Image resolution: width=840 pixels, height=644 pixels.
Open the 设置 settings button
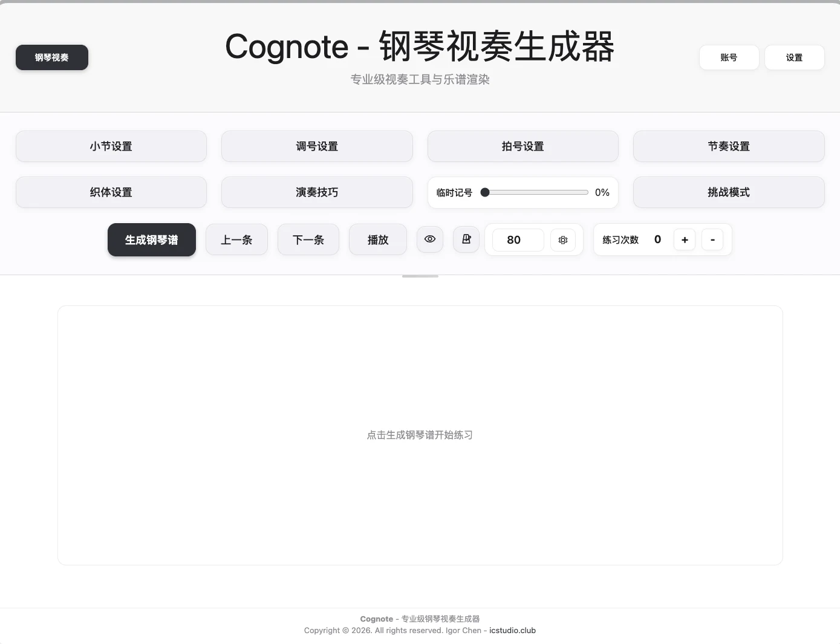tap(794, 57)
